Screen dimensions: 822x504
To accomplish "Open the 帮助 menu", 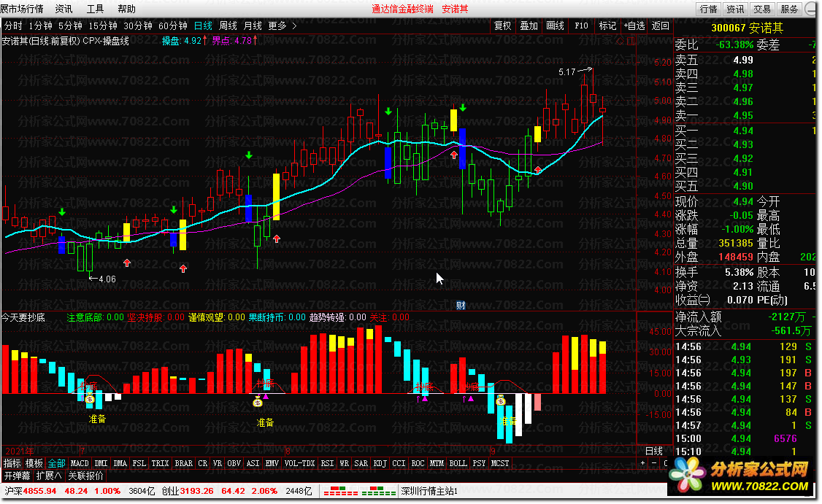I will [x=126, y=9].
